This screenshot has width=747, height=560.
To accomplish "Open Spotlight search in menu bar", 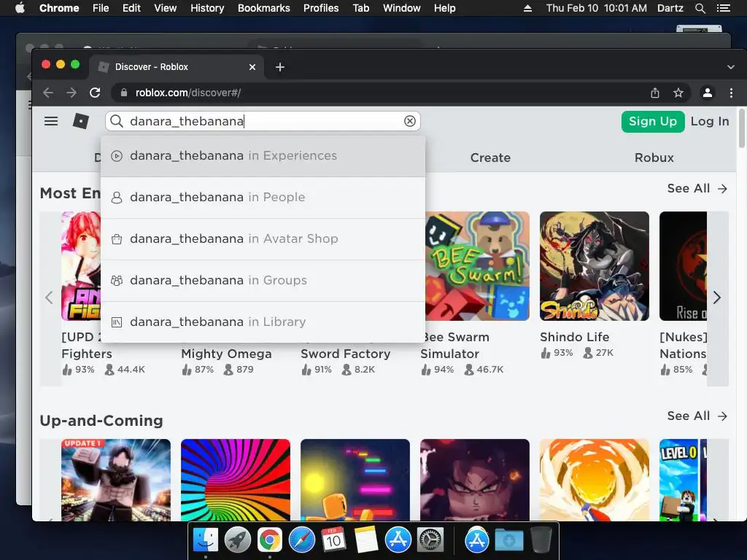I will 700,8.
